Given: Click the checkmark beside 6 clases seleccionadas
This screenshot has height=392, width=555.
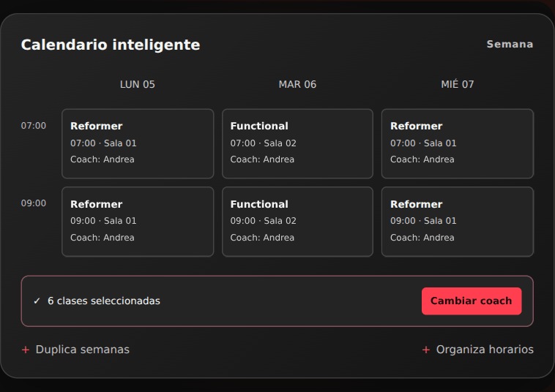Looking at the screenshot, I should 37,301.
